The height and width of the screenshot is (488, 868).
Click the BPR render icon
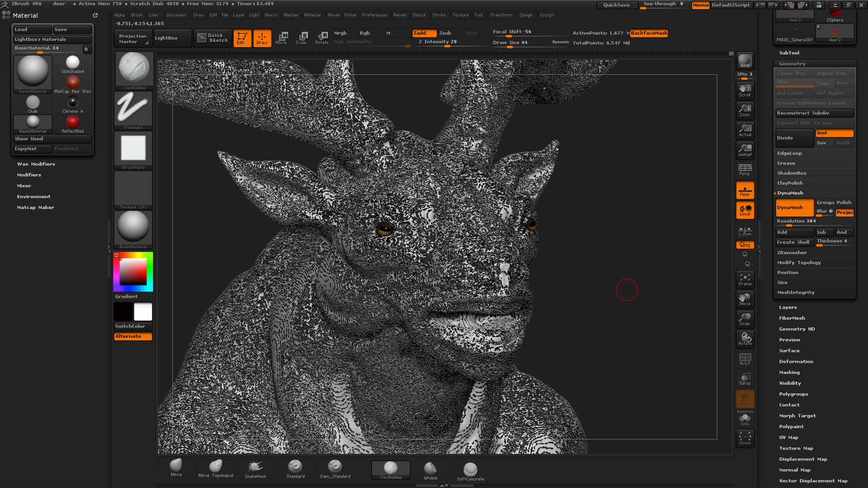click(x=745, y=61)
